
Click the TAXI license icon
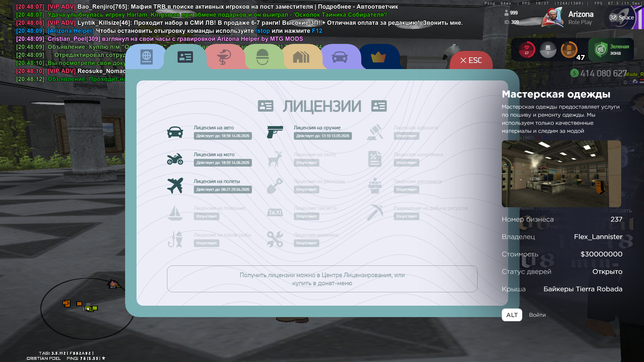(x=275, y=213)
